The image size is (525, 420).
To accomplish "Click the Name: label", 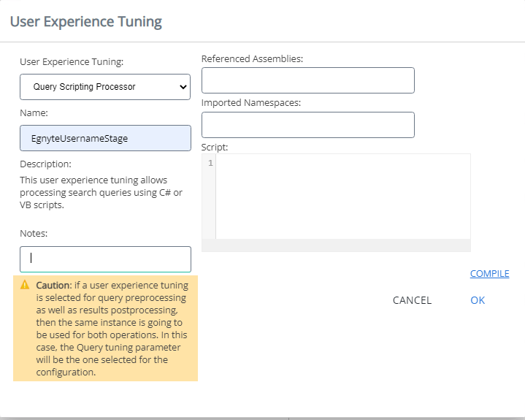I will coord(34,113).
